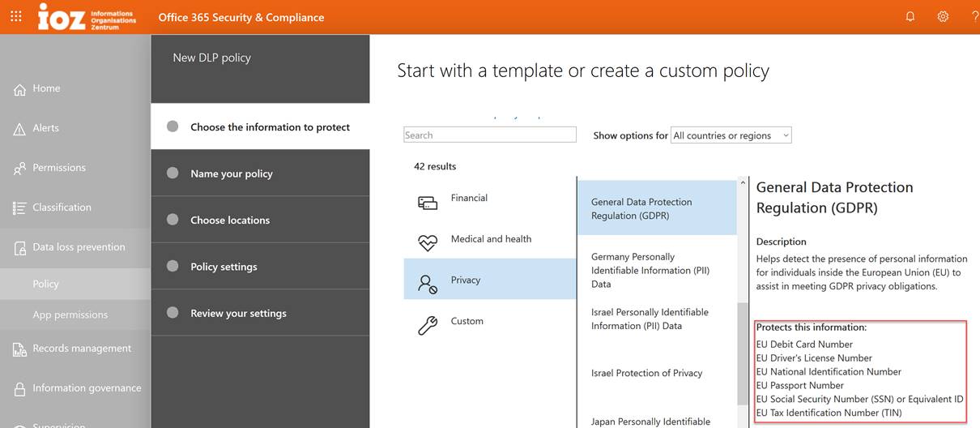Click the Alerts warning triangle icon
This screenshot has width=980, height=428.
[19, 129]
